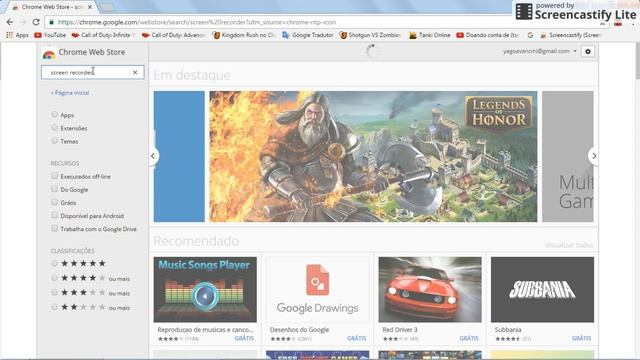The image size is (640, 360).
Task: Open the Call of Duty: Advanced bookmark
Action: coord(173,35)
